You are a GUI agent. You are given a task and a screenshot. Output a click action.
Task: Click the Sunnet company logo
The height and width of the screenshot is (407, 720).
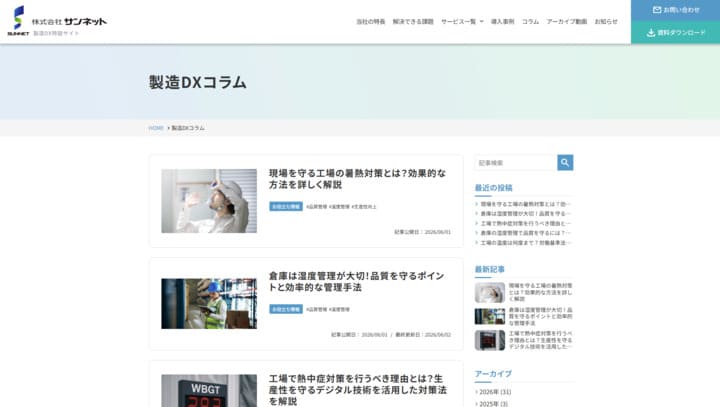pyautogui.click(x=57, y=21)
